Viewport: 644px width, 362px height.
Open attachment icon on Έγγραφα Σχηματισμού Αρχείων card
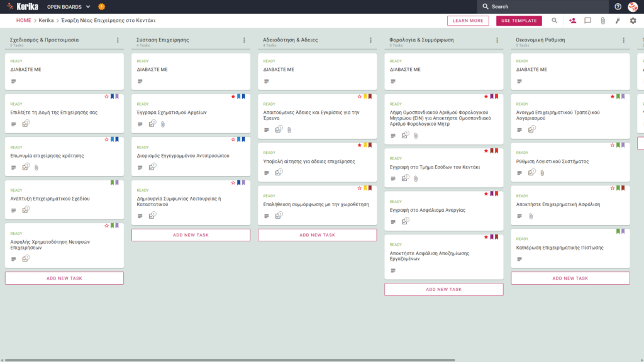point(163,124)
